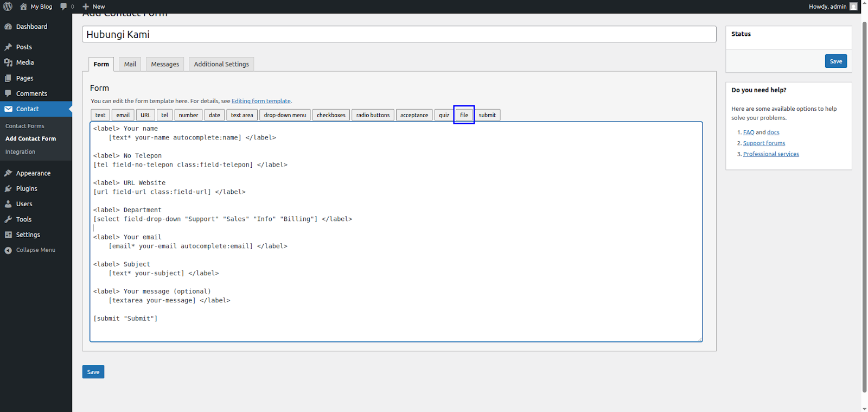The width and height of the screenshot is (868, 412).
Task: Click the admin user avatar
Action: coord(853,7)
